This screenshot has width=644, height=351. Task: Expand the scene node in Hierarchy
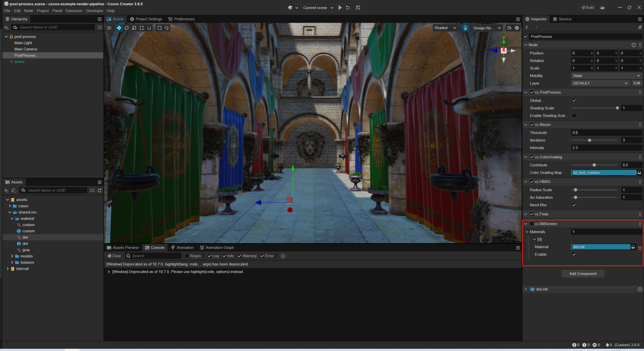pyautogui.click(x=12, y=62)
